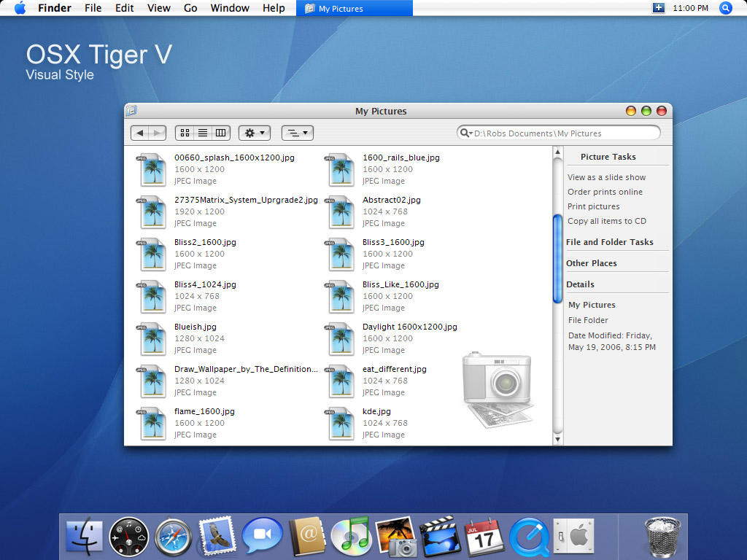Open the arrange view dropdown in toolbar

click(297, 133)
